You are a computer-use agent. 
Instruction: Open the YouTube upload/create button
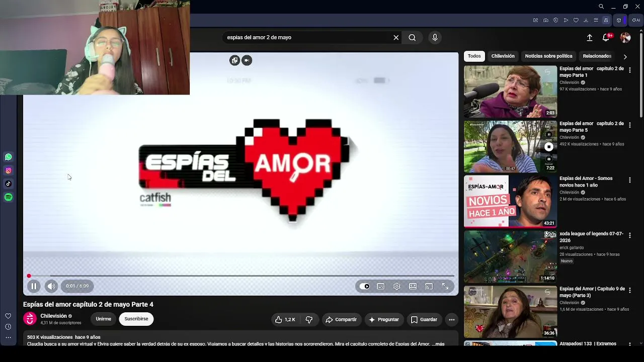click(590, 37)
